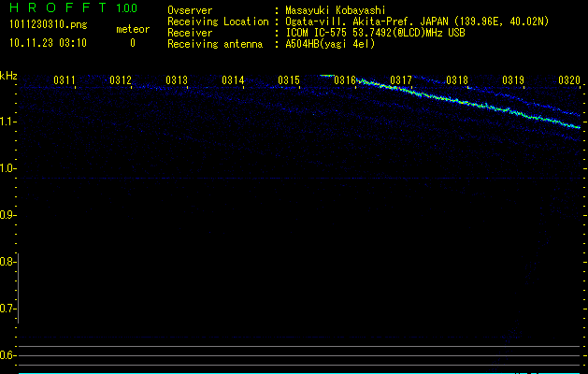This screenshot has height=374, width=588.
Task: Click the meteor count label
Action: [133, 29]
